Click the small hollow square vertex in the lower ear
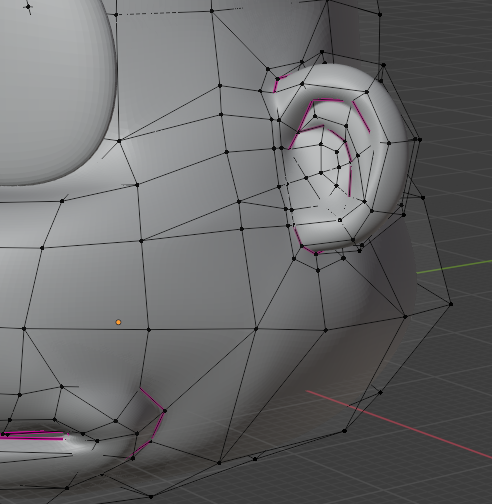Image resolution: width=492 pixels, height=504 pixels. (340, 220)
